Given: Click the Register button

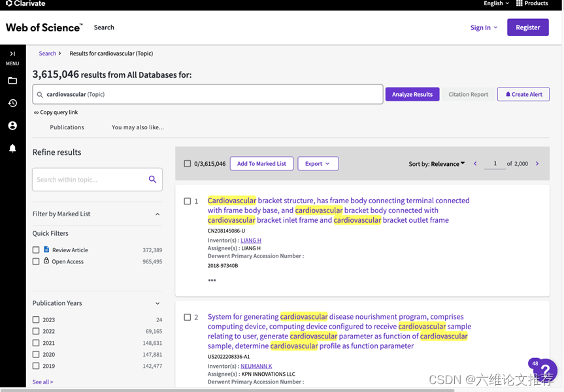Looking at the screenshot, I should point(527,27).
